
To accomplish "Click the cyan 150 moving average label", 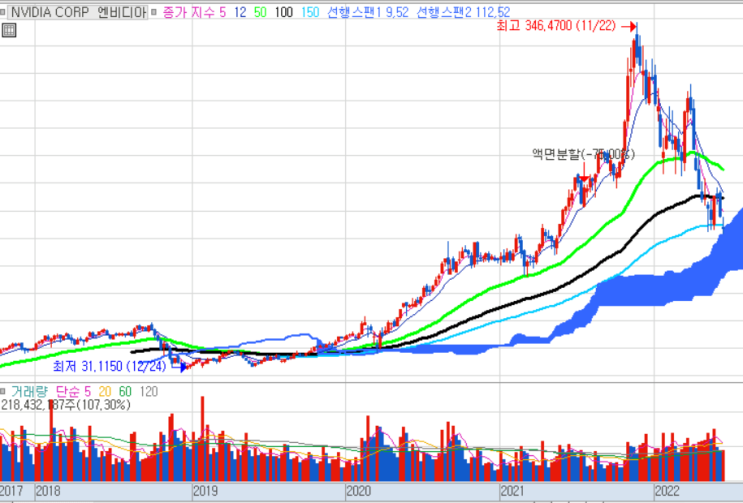I will pyautogui.click(x=310, y=12).
